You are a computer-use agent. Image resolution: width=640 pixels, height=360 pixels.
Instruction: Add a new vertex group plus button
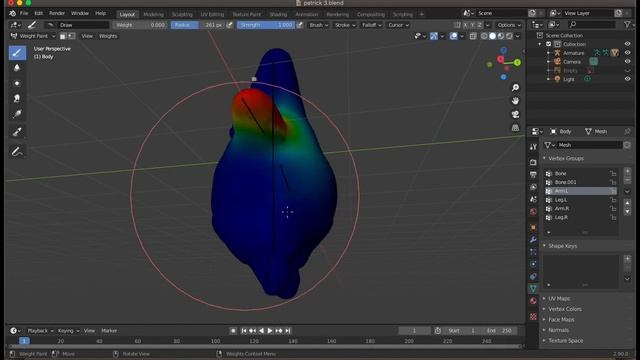(627, 171)
